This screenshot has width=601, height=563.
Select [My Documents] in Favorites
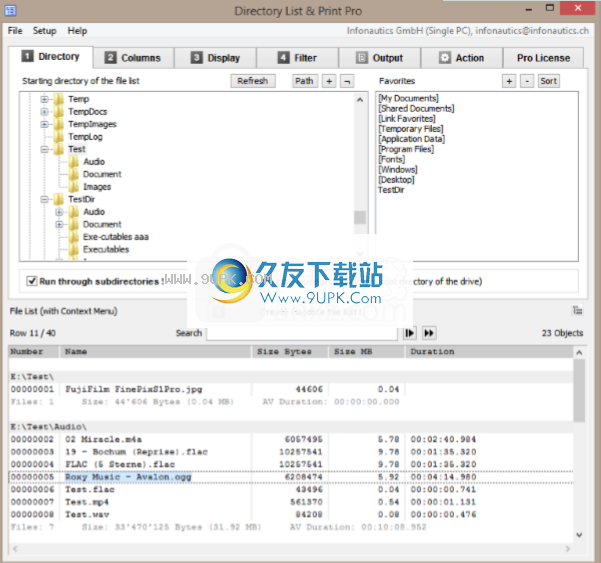409,98
